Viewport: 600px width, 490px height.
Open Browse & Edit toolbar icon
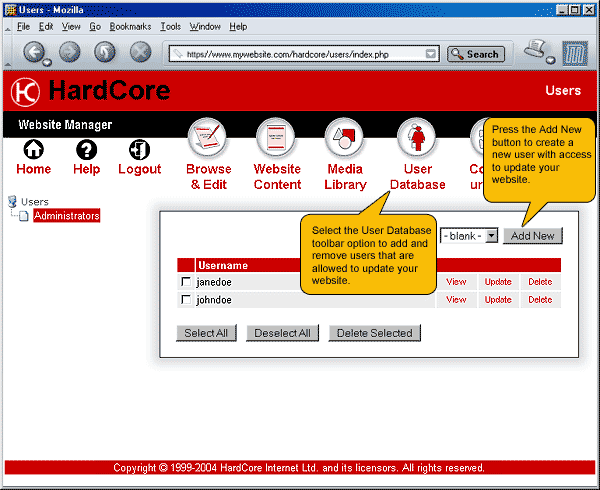207,137
